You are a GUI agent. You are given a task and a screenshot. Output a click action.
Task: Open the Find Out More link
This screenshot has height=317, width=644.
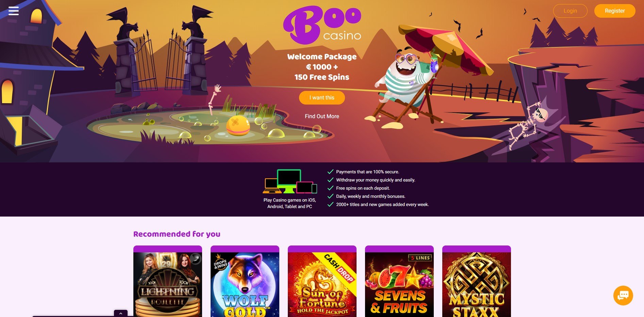click(x=322, y=116)
